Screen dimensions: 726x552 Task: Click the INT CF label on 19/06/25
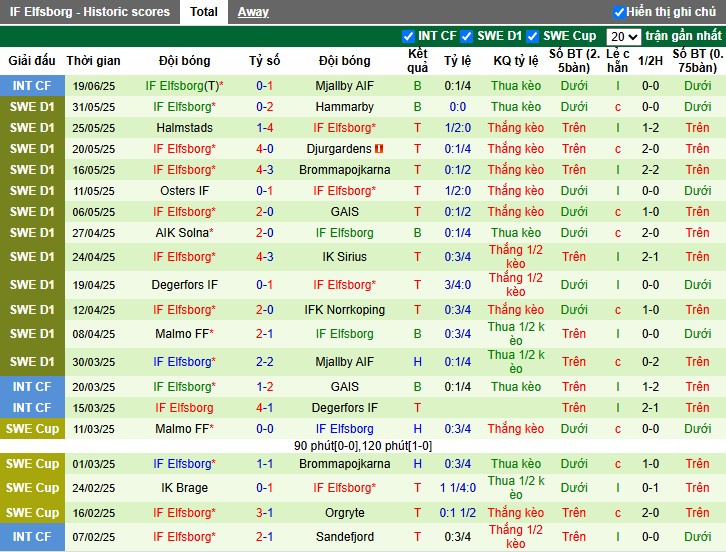point(32,86)
